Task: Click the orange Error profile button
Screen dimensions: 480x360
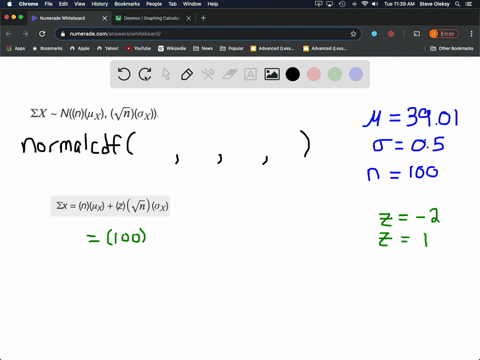Action: point(444,34)
